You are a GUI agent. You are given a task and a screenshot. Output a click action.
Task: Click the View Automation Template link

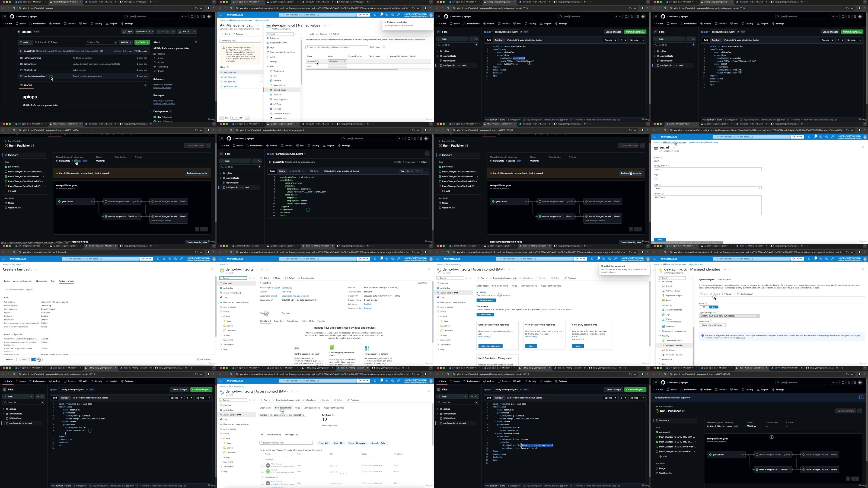(21, 290)
